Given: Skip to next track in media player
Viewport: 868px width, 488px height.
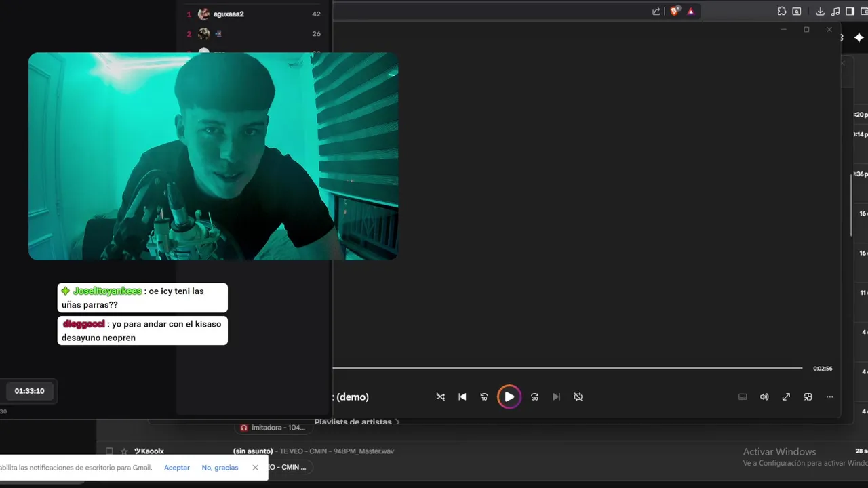Looking at the screenshot, I should [556, 397].
